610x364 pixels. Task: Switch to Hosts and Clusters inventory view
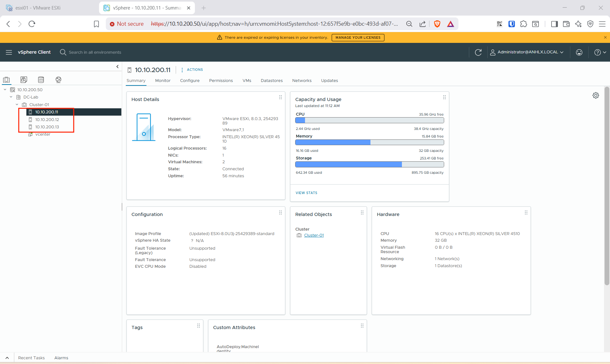[x=7, y=79]
